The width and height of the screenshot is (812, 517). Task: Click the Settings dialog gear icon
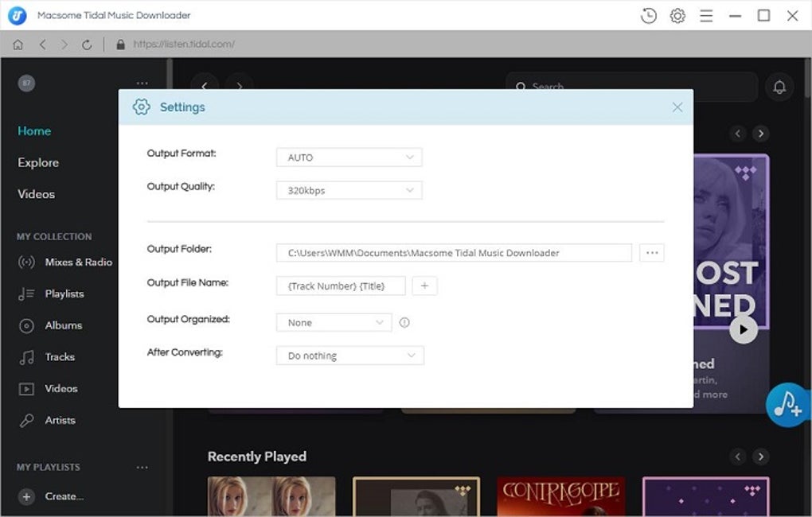pyautogui.click(x=142, y=107)
